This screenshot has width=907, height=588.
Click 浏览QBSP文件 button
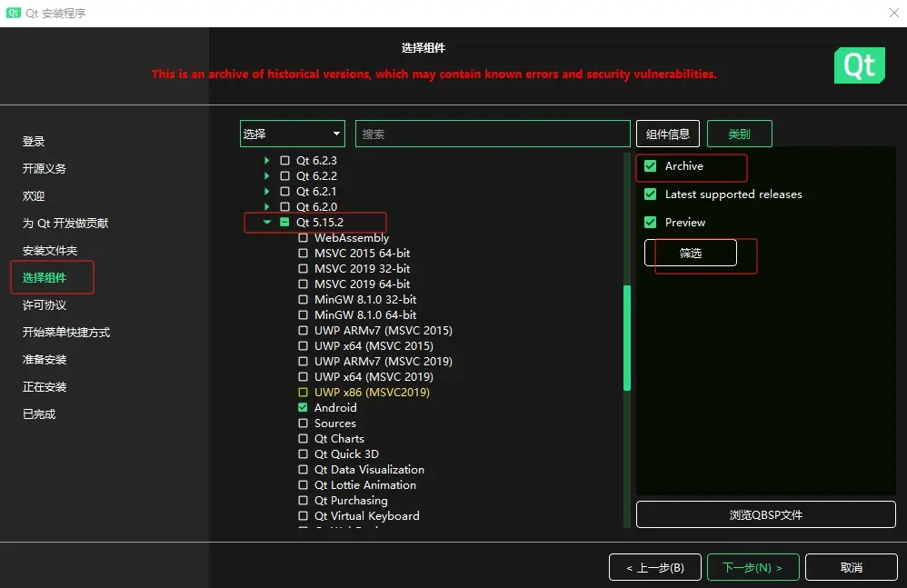pyautogui.click(x=766, y=514)
